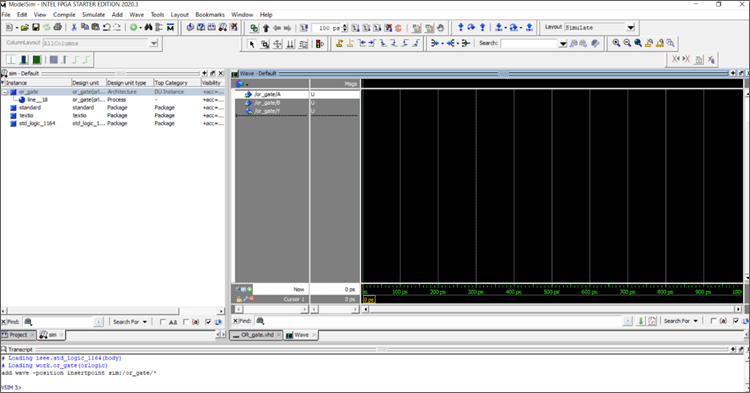Click the Print icon in toolbar
This screenshot has height=393, width=750.
[x=57, y=28]
